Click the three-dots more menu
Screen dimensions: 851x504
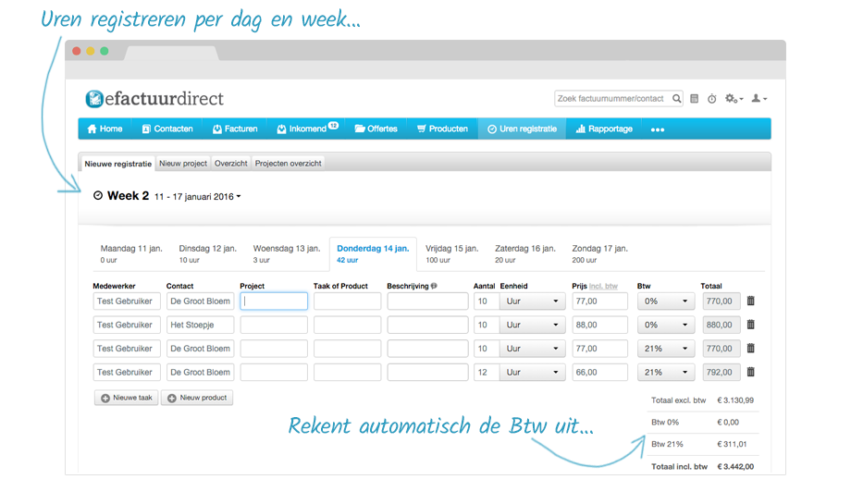click(x=658, y=129)
